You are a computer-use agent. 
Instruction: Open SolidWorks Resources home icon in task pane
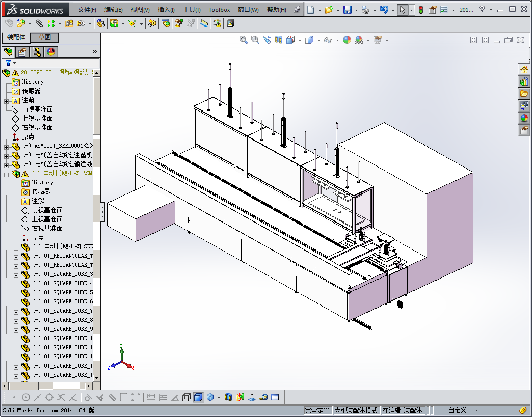(x=524, y=70)
